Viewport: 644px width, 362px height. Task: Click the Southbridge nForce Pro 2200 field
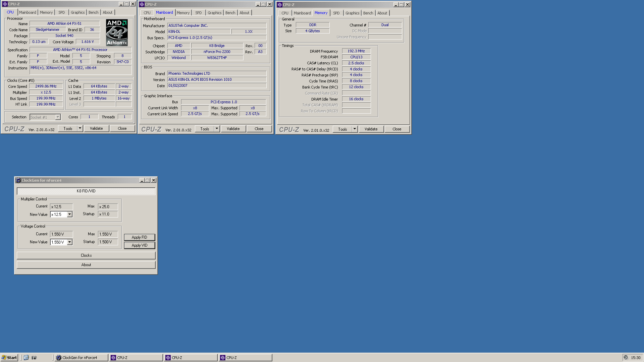pos(217,52)
